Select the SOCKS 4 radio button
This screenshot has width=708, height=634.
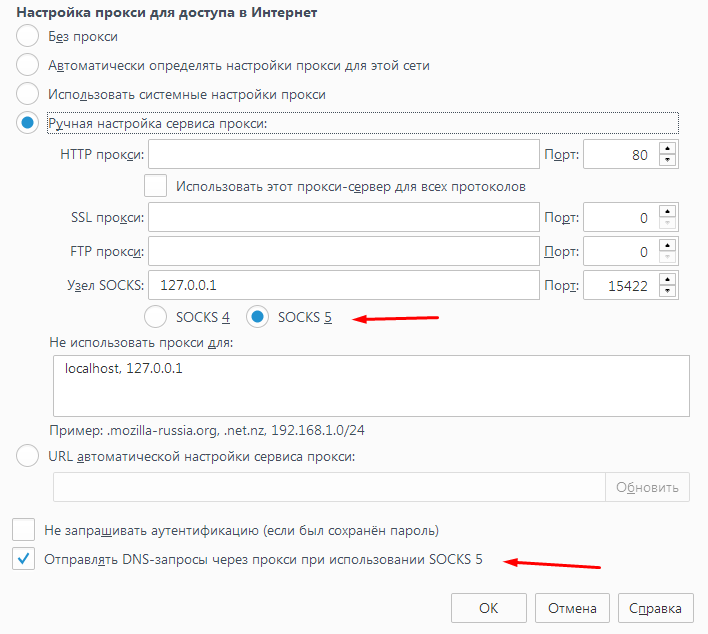156,317
